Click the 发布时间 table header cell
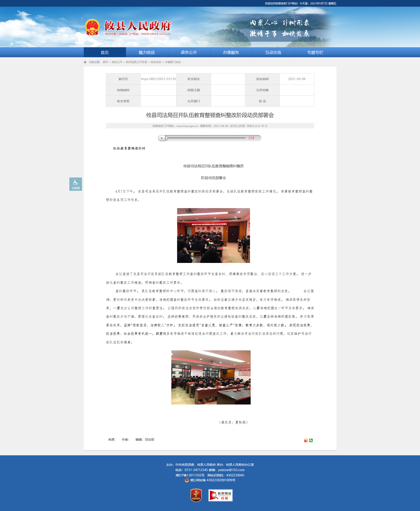This screenshot has height=511, width=420. click(x=262, y=79)
